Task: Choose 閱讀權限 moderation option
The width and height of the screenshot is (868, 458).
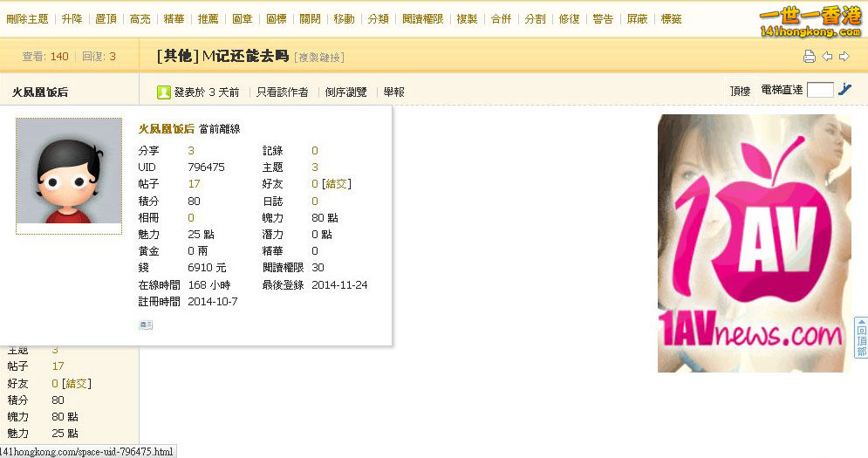Action: [x=423, y=18]
